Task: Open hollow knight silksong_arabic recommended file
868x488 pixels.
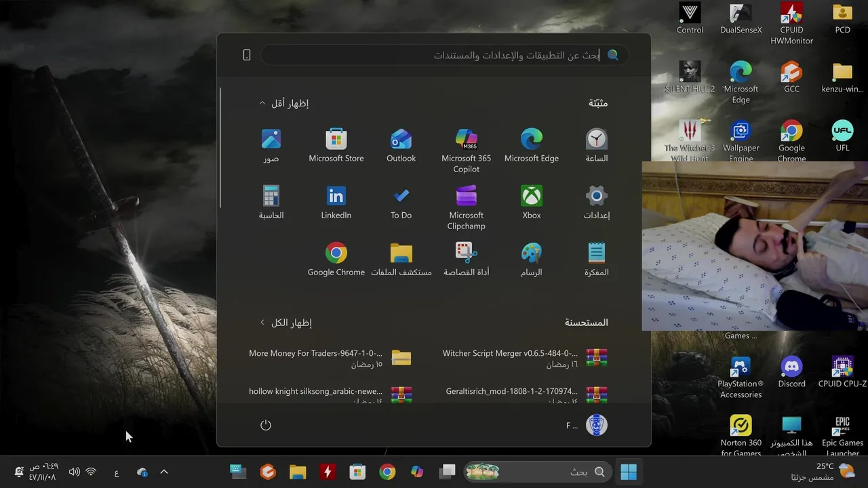Action: click(330, 394)
